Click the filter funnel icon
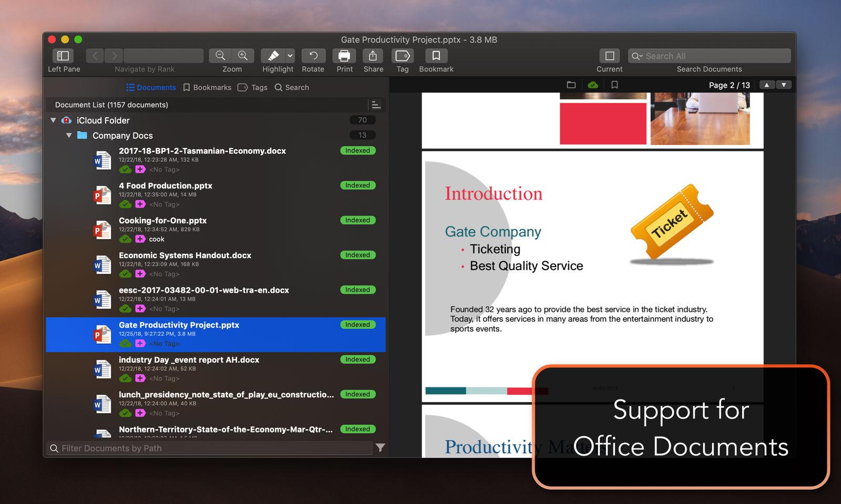The image size is (841, 504). pyautogui.click(x=380, y=448)
